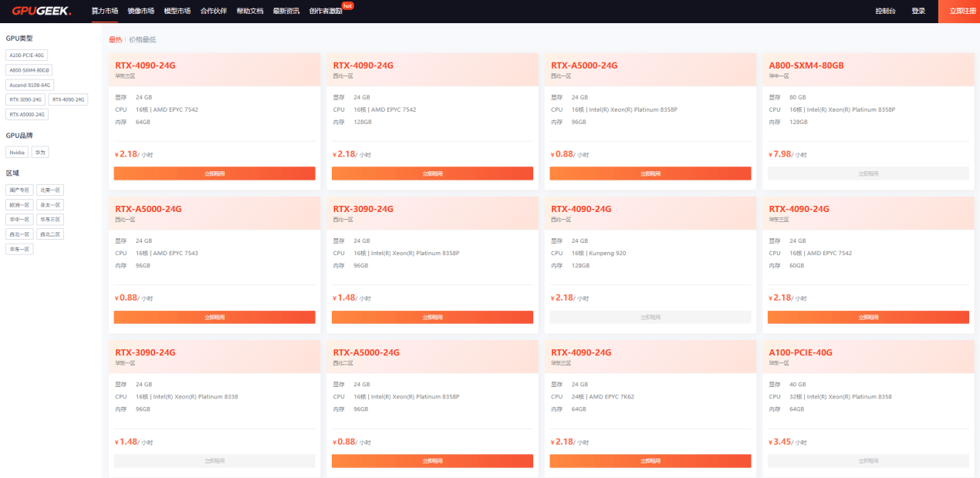Click the A100-PCIE-40G card title
980x478 pixels.
800,352
